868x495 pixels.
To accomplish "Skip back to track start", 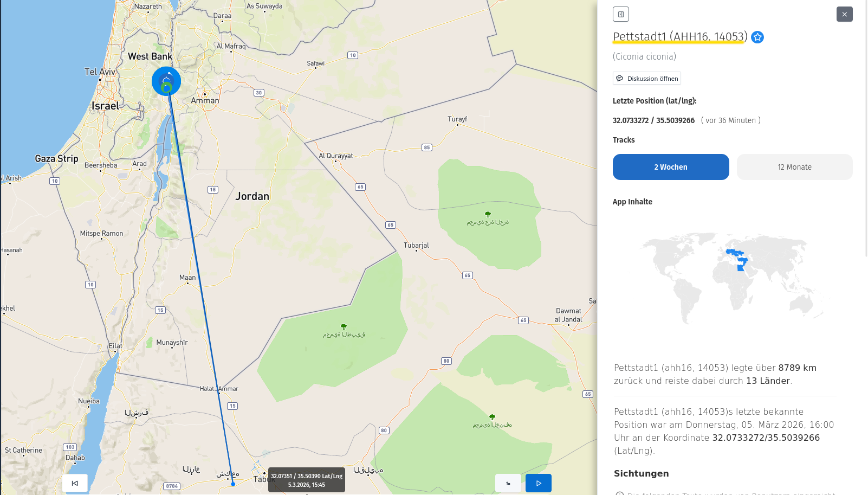I will point(75,483).
